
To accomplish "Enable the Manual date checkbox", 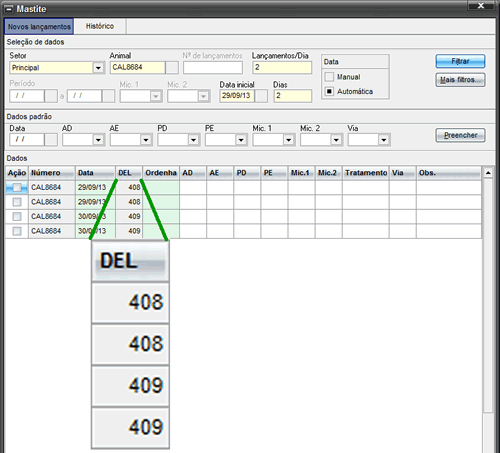I will [329, 77].
